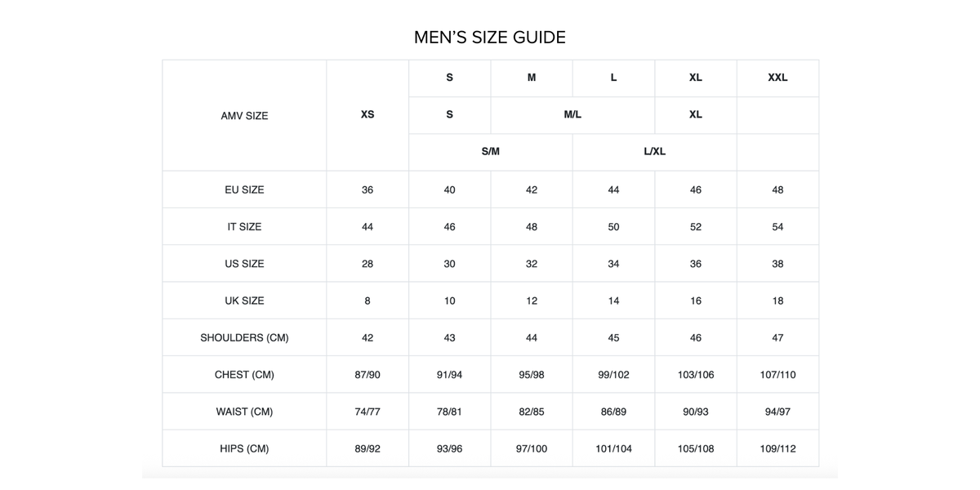Select the S/M merged size cell
This screenshot has height=490, width=980.
pos(490,152)
